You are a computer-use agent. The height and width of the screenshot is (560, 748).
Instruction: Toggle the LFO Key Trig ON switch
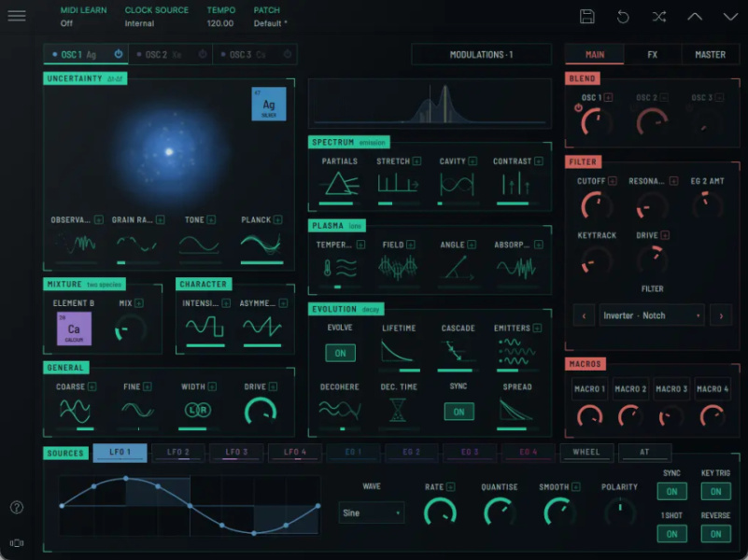715,491
